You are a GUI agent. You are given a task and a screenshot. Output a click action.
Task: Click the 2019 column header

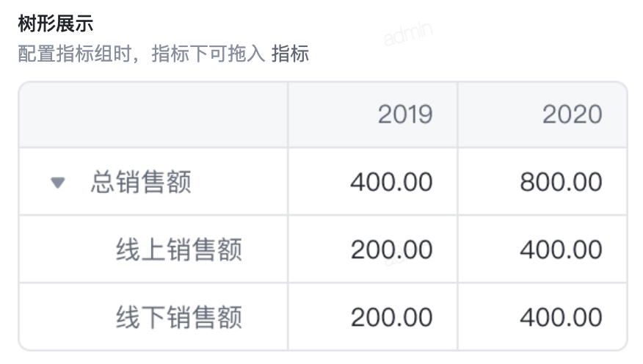[x=405, y=114]
